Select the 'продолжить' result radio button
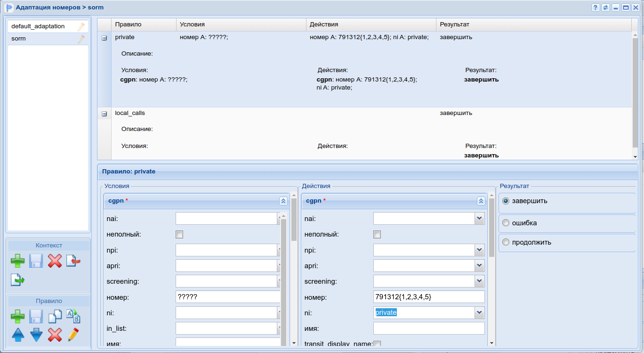This screenshot has height=353, width=644. tap(506, 242)
